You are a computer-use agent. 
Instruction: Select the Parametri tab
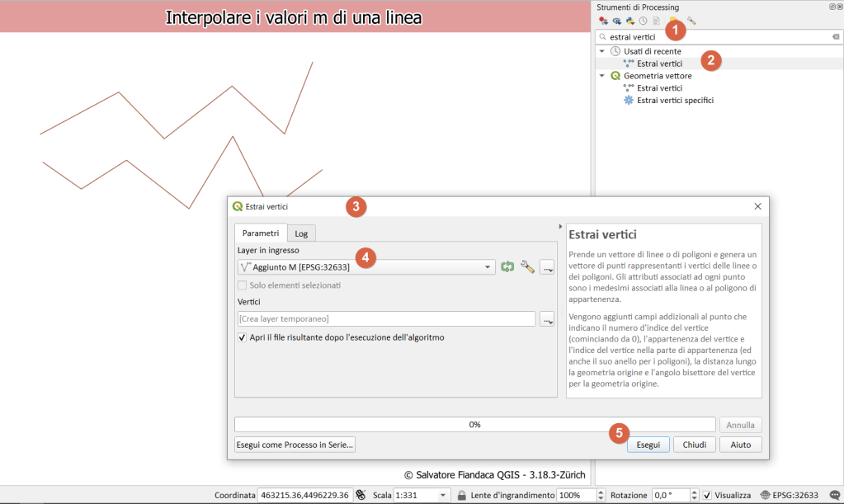261,233
